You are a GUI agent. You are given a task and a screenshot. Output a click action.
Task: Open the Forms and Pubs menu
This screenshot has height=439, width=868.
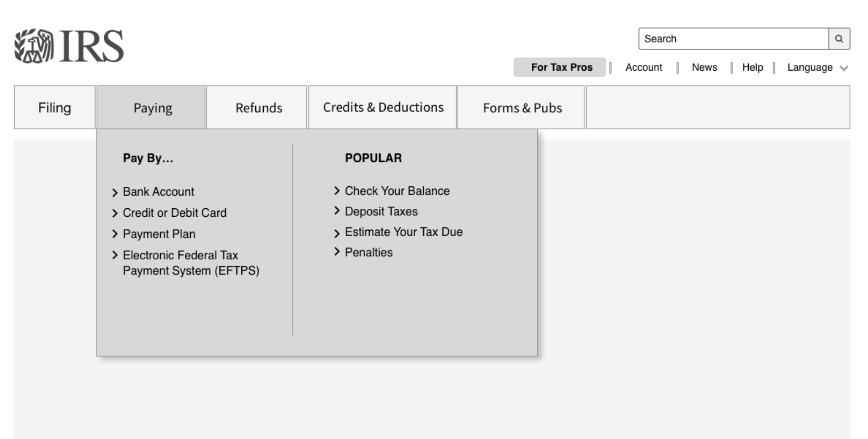pos(522,107)
